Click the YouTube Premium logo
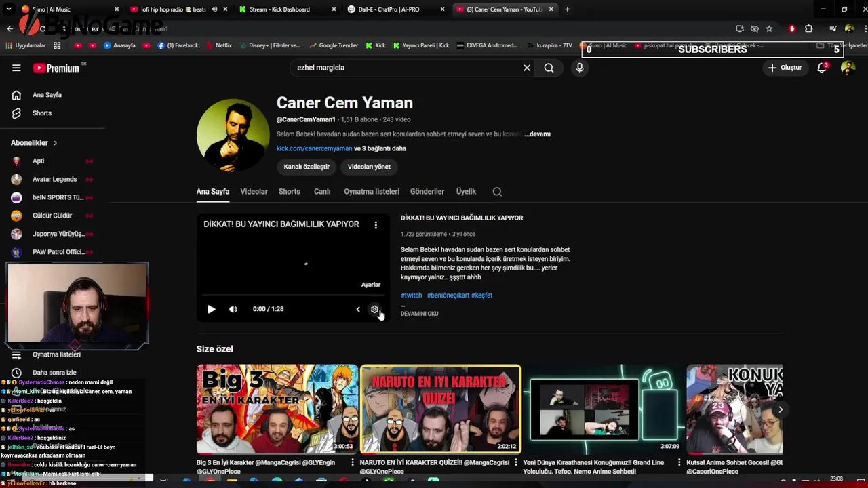This screenshot has width=868, height=488. (57, 68)
